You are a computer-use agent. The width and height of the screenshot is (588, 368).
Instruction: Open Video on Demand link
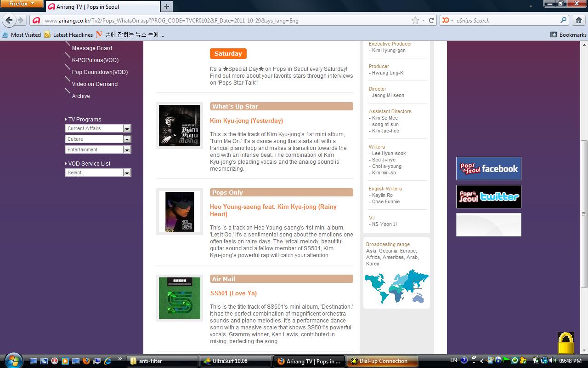tap(95, 84)
